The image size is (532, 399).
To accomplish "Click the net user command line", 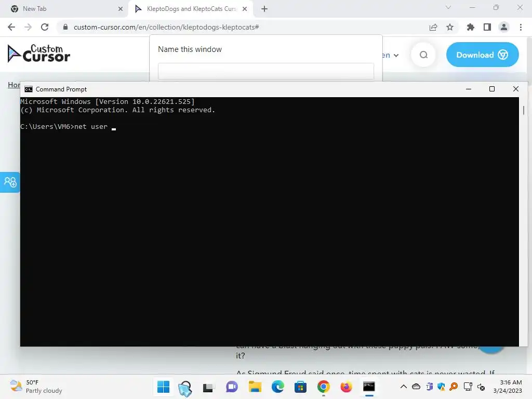I will pyautogui.click(x=68, y=127).
